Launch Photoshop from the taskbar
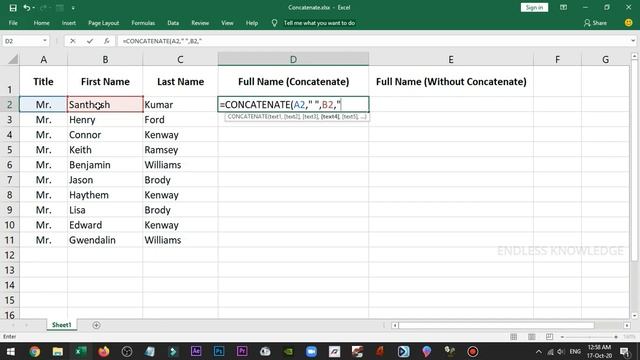The height and width of the screenshot is (360, 640). pos(219,351)
